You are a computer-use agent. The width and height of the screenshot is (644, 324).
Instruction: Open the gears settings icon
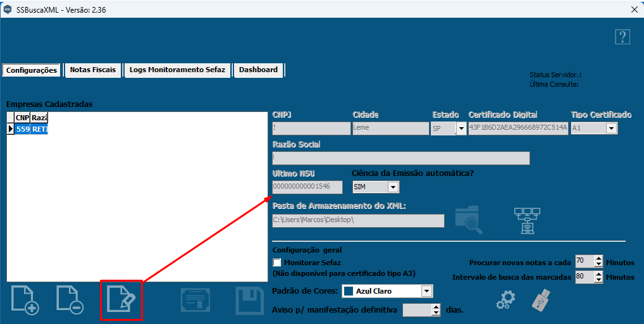[505, 301]
